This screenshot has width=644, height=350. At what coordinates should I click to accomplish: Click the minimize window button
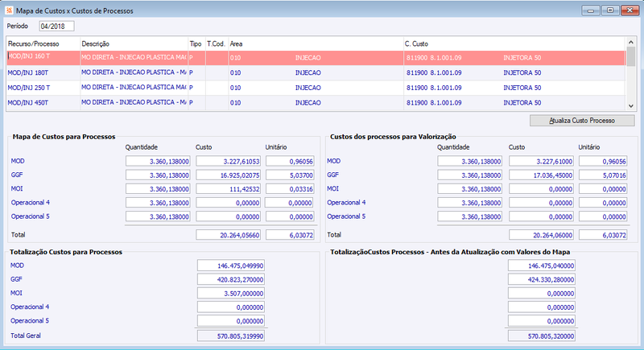591,10
